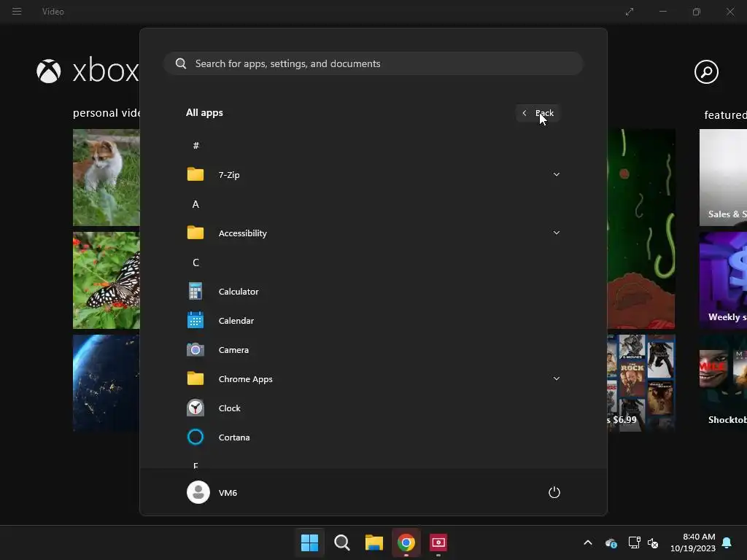Open the Sales & S featured tile
The image size is (747, 560).
click(x=723, y=177)
